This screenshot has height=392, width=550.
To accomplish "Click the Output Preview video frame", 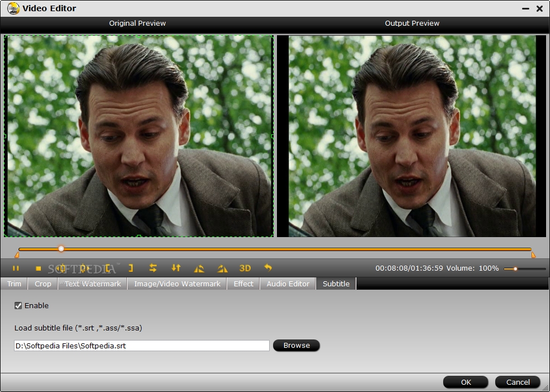I will click(x=412, y=136).
